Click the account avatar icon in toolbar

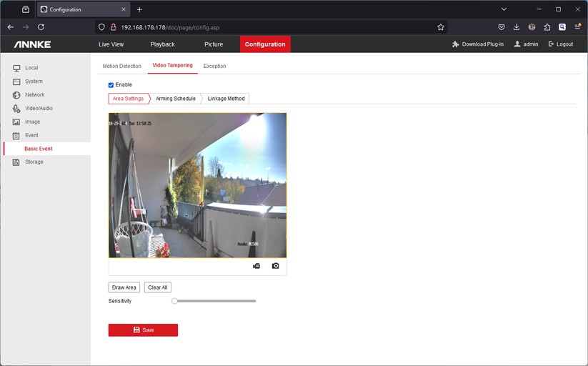click(532, 27)
